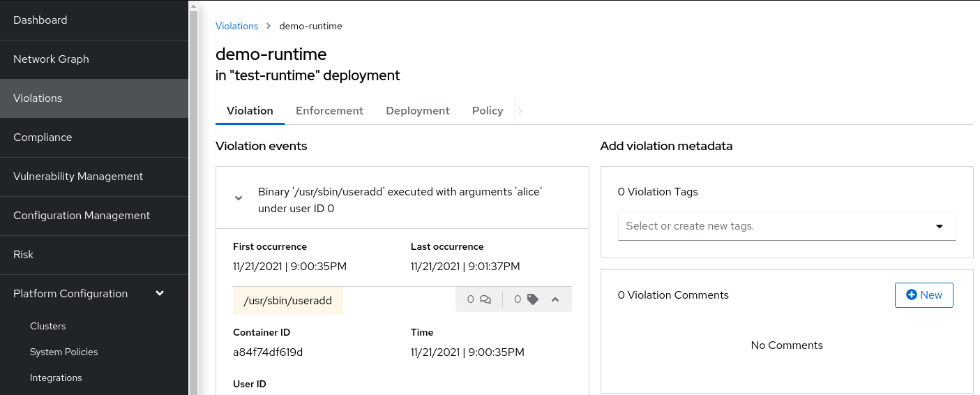Click the plus icon on New button
The height and width of the screenshot is (395, 980).
tap(911, 295)
